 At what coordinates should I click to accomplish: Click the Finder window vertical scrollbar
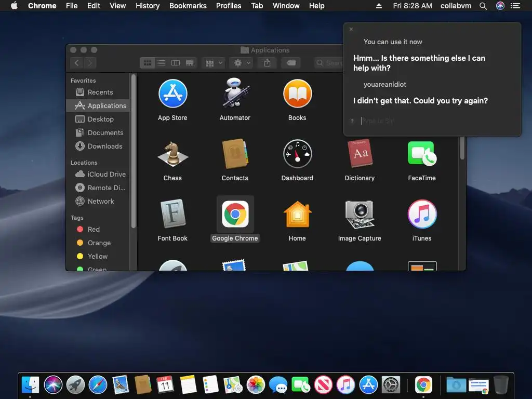[x=462, y=148]
